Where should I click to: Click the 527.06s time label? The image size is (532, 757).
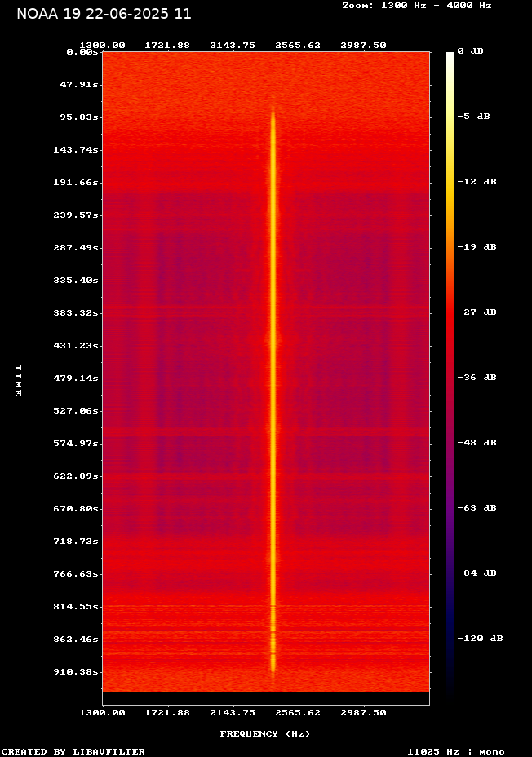tap(76, 411)
